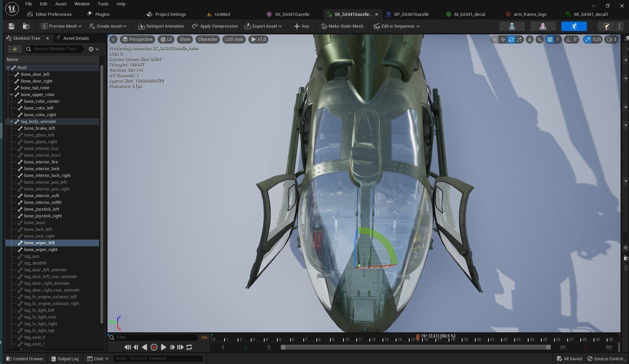
Task: Add a Key with the Key button
Action: coord(301,26)
